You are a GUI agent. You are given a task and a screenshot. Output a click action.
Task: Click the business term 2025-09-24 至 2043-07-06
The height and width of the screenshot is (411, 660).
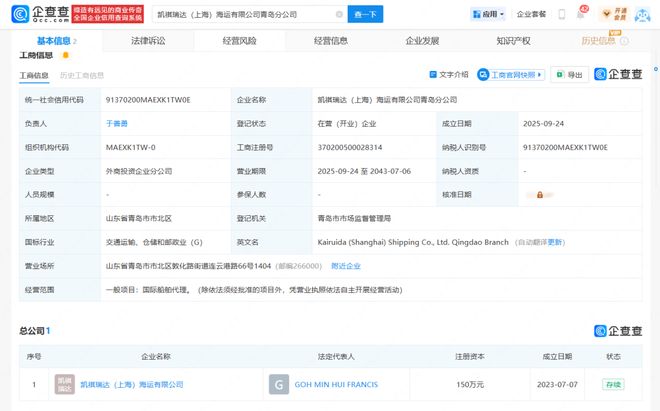click(364, 171)
